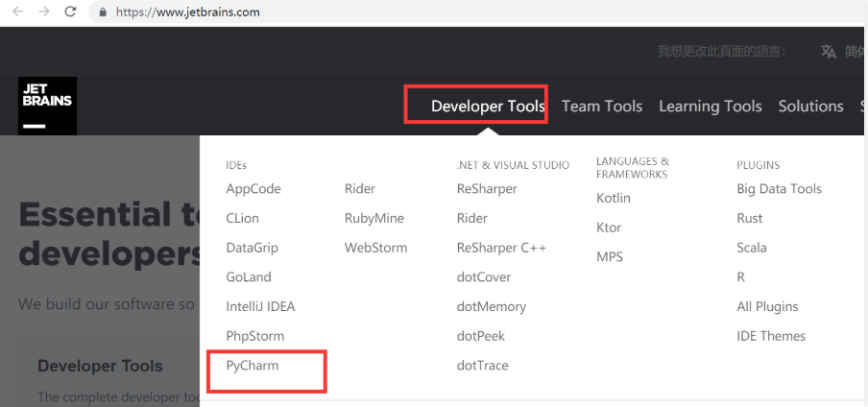The width and height of the screenshot is (868, 407).
Task: Open the dotMemory link
Action: (492, 306)
